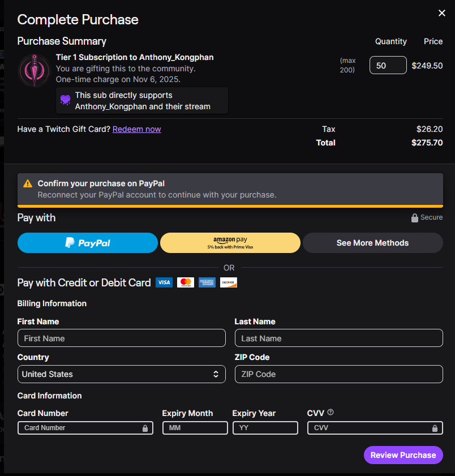Viewport: 455px width, 476px height.
Task: Click the '(max 200)' quantity note
Action: coord(347,65)
